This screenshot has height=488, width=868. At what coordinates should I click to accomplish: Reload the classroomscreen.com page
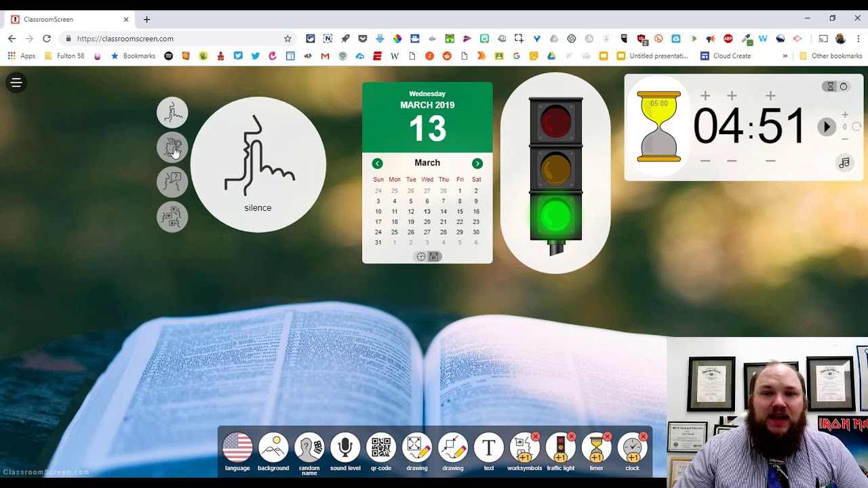pos(47,39)
